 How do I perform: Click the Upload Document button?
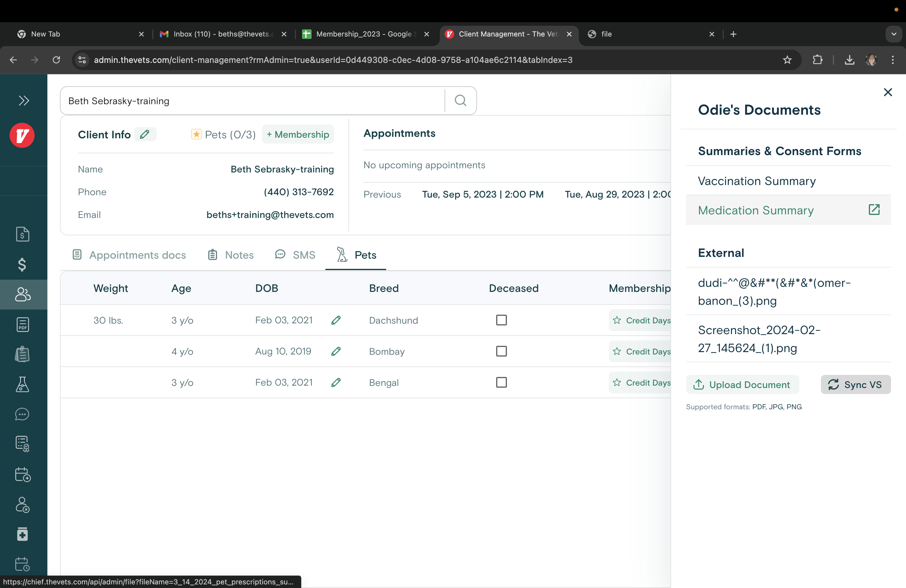742,384
